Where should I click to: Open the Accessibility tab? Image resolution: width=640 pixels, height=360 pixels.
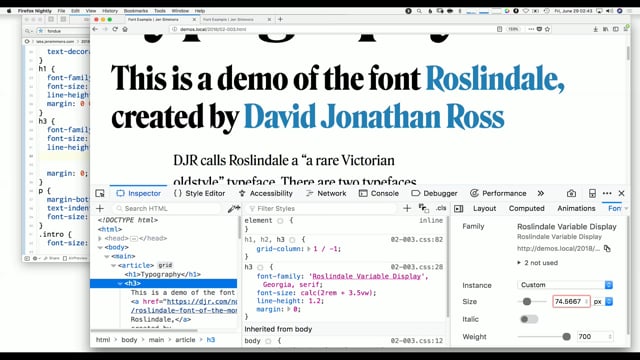tap(266, 193)
